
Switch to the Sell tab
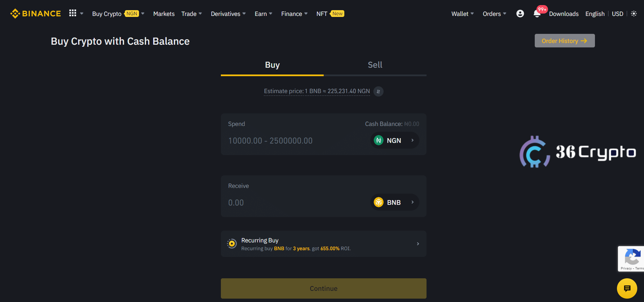pos(375,65)
